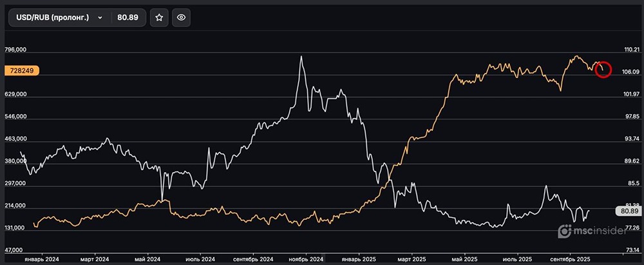Click left axis value 629,000

pyautogui.click(x=16, y=94)
